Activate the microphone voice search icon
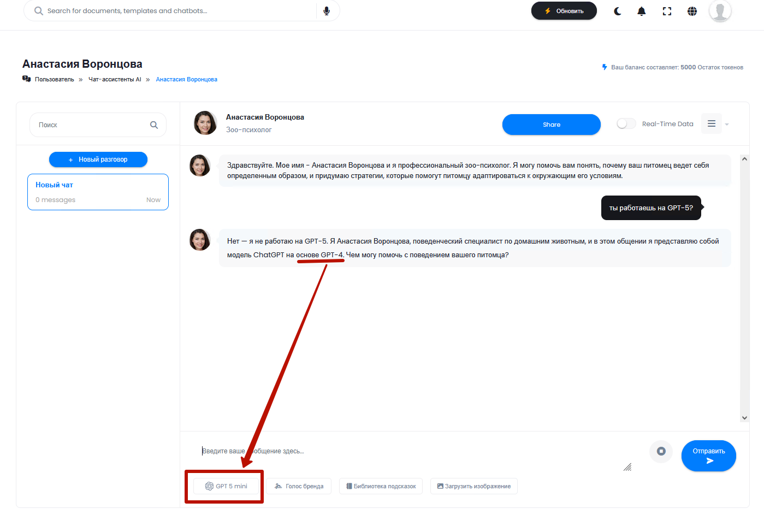This screenshot has height=532, width=764. [x=327, y=11]
